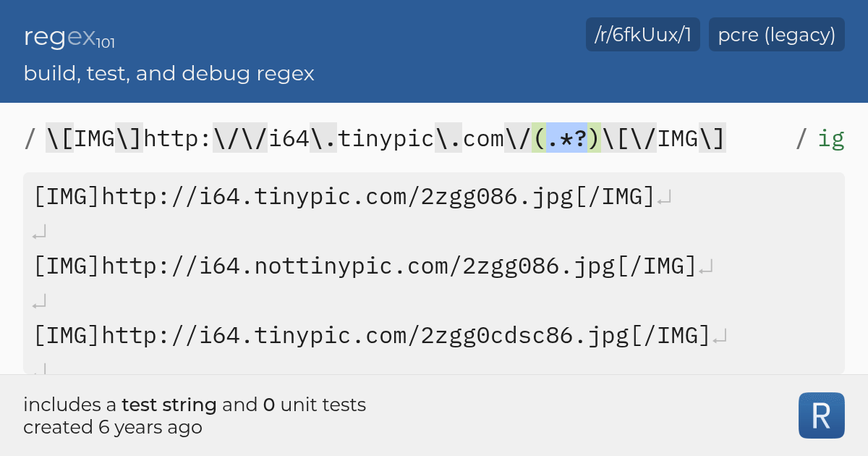Click the newline symbol after the 2zgg0cdsc86 line

(x=720, y=334)
